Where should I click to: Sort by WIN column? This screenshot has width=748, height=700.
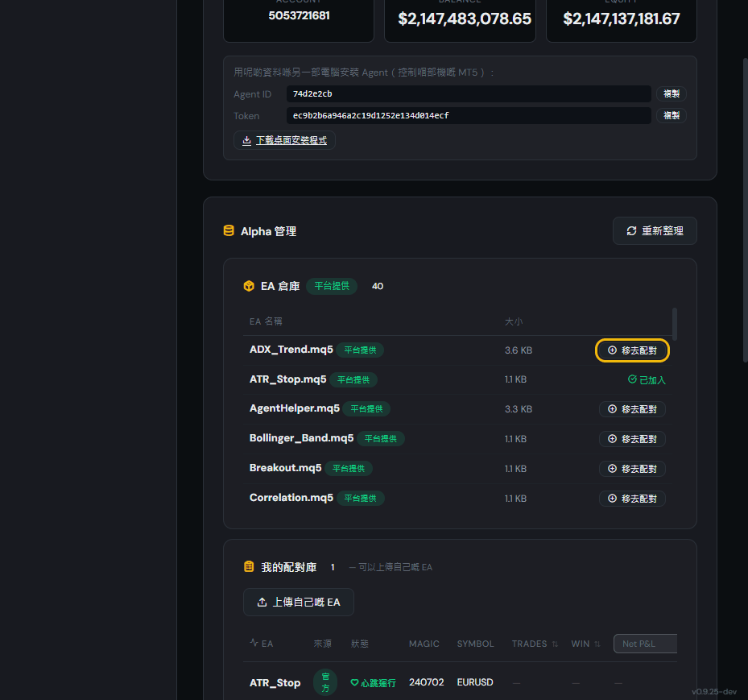pos(585,644)
